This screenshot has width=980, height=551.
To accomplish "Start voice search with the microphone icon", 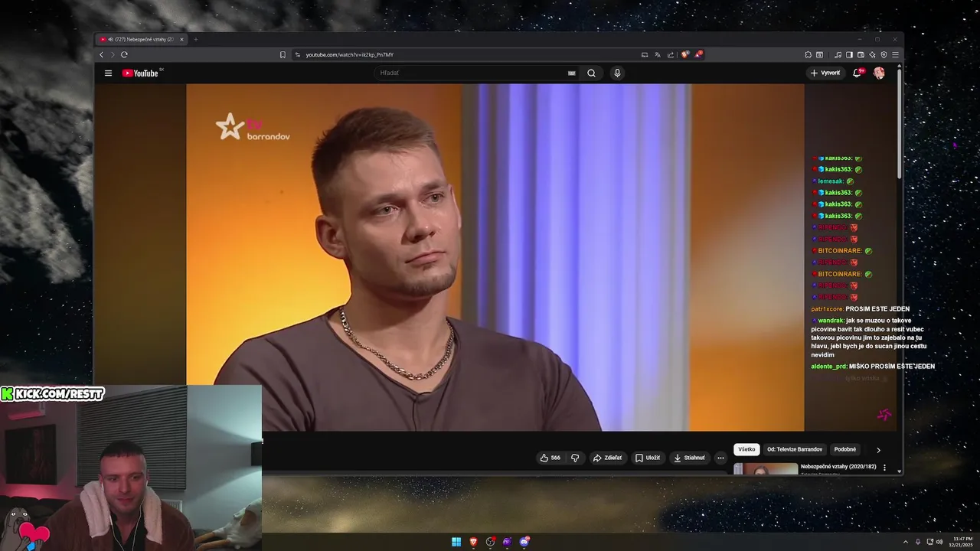I will [x=617, y=73].
